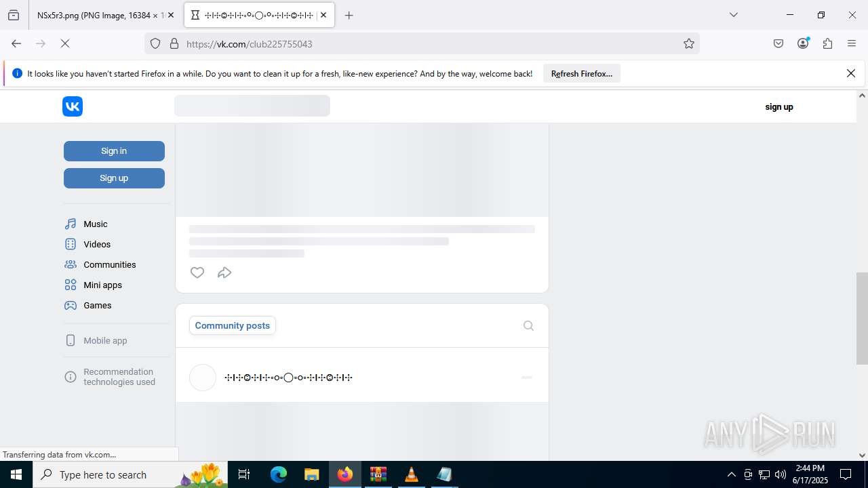Open the Videos section icon
Image resolution: width=868 pixels, height=488 pixels.
[71, 244]
